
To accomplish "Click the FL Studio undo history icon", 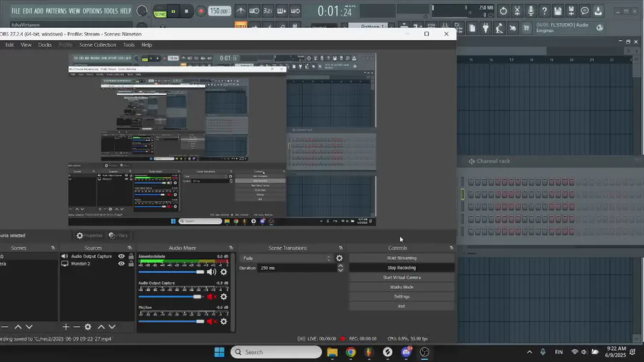I will coord(503,11).
